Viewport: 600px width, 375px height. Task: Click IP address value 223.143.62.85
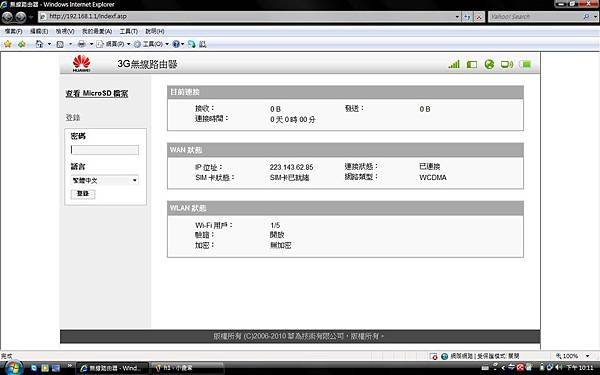(x=291, y=167)
